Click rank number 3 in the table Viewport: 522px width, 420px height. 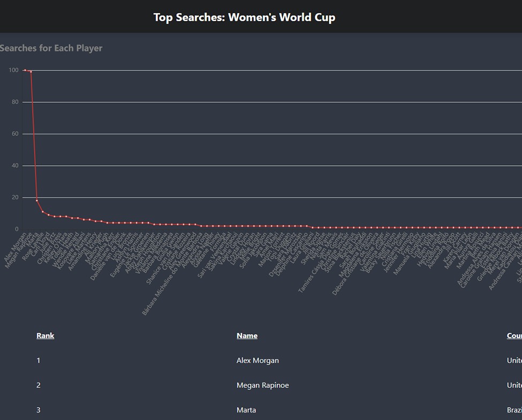(39, 410)
